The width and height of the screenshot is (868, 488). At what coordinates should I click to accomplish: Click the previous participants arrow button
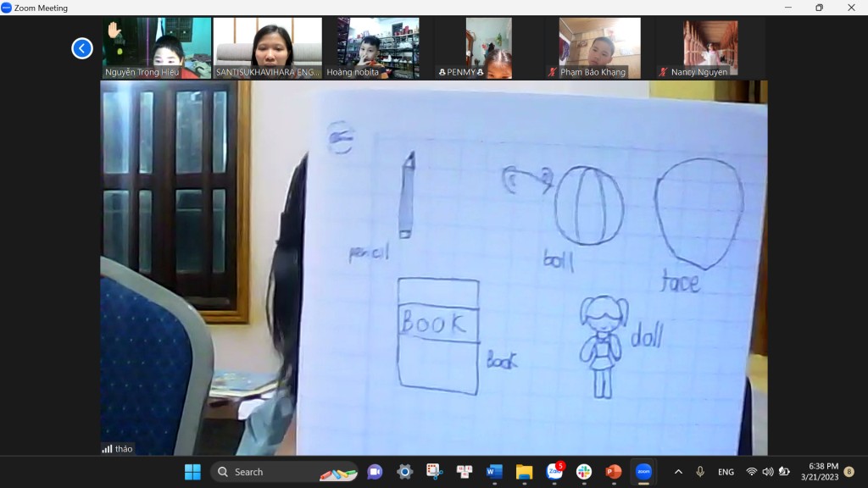pos(82,48)
